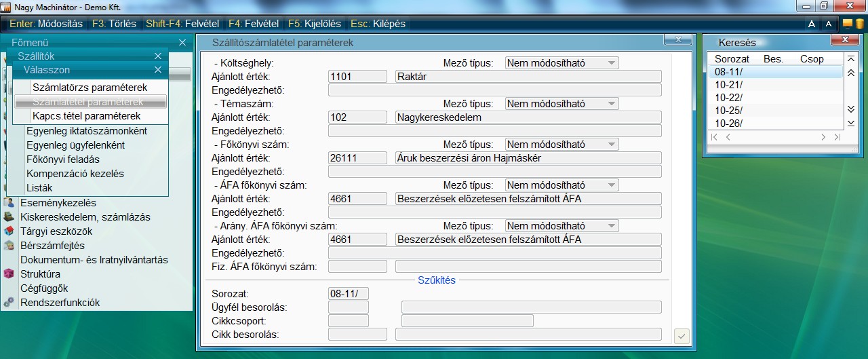Click the Ügyfél besorolás code field
This screenshot has height=359, width=868.
click(348, 307)
